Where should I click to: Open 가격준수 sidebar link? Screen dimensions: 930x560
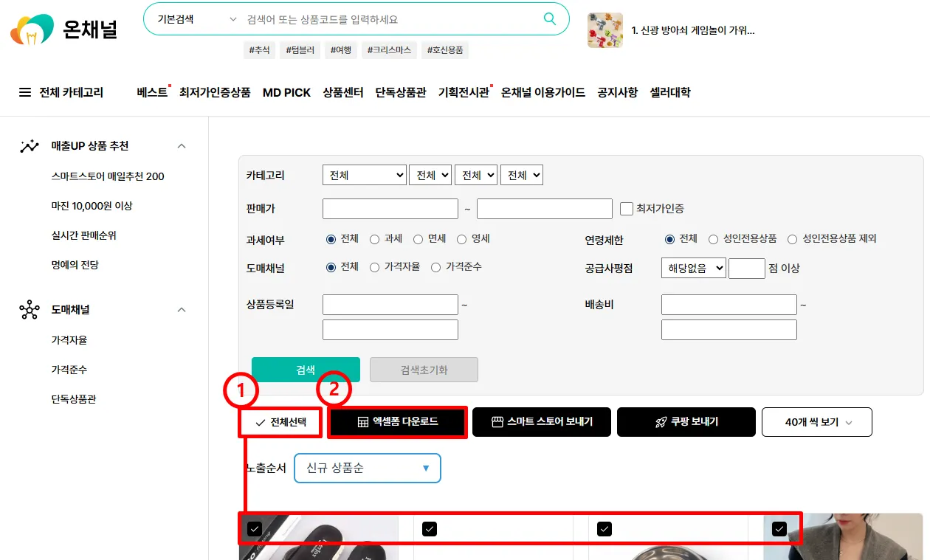pyautogui.click(x=69, y=370)
